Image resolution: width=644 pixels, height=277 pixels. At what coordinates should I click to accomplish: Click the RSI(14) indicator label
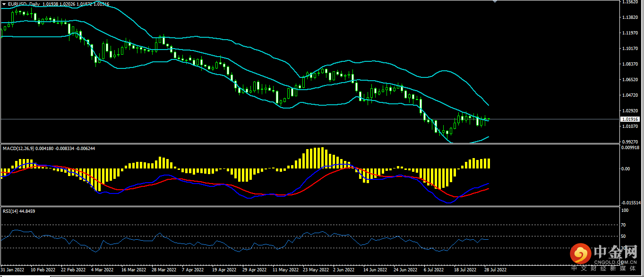pos(10,211)
